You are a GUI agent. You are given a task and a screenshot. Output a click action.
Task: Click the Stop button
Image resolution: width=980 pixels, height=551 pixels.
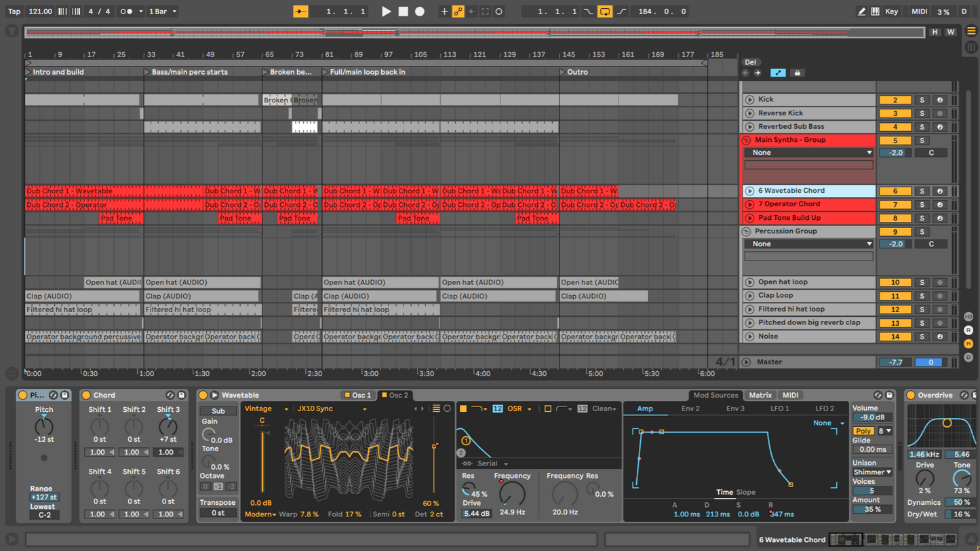click(403, 12)
